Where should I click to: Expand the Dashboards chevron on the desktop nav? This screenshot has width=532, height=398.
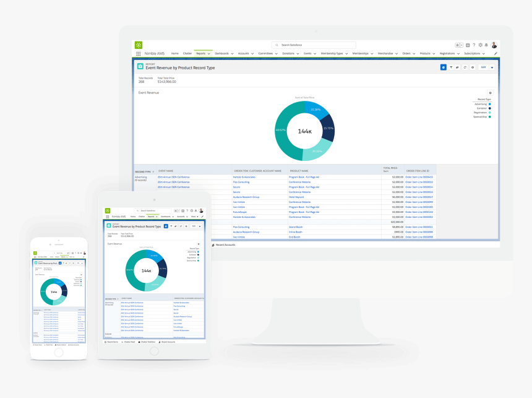(x=233, y=54)
